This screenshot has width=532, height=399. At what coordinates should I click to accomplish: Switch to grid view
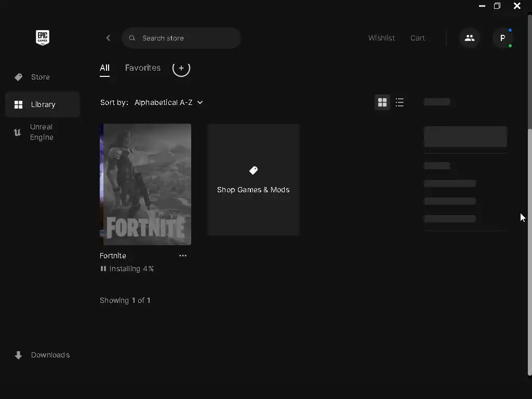(382, 102)
